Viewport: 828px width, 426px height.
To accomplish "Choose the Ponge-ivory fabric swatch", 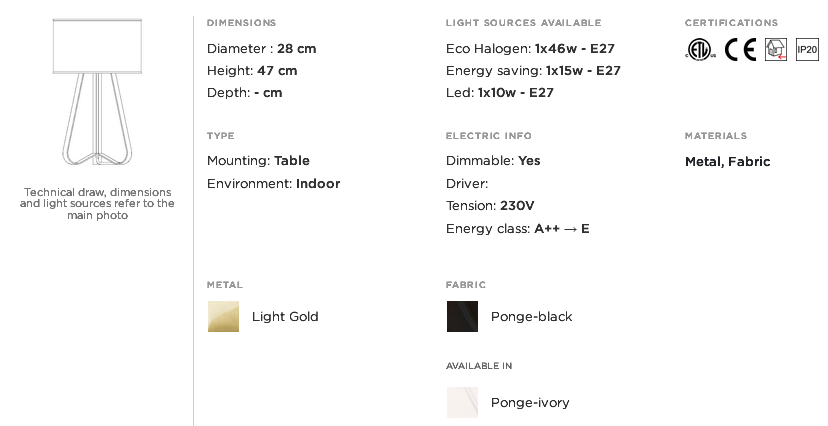I will (x=463, y=402).
